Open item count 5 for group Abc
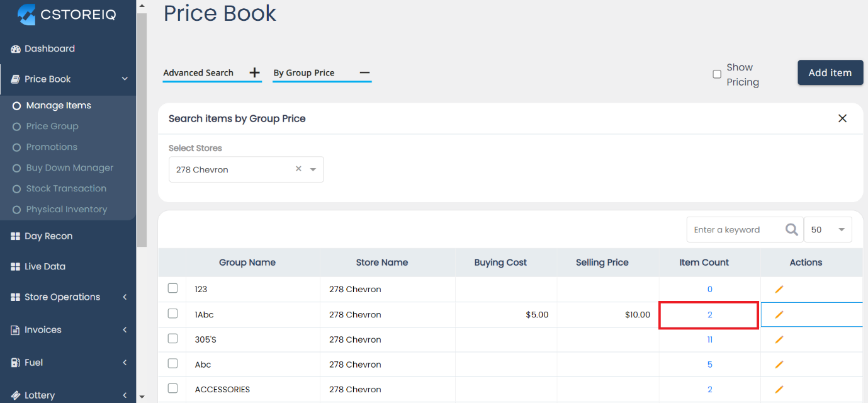 (709, 365)
